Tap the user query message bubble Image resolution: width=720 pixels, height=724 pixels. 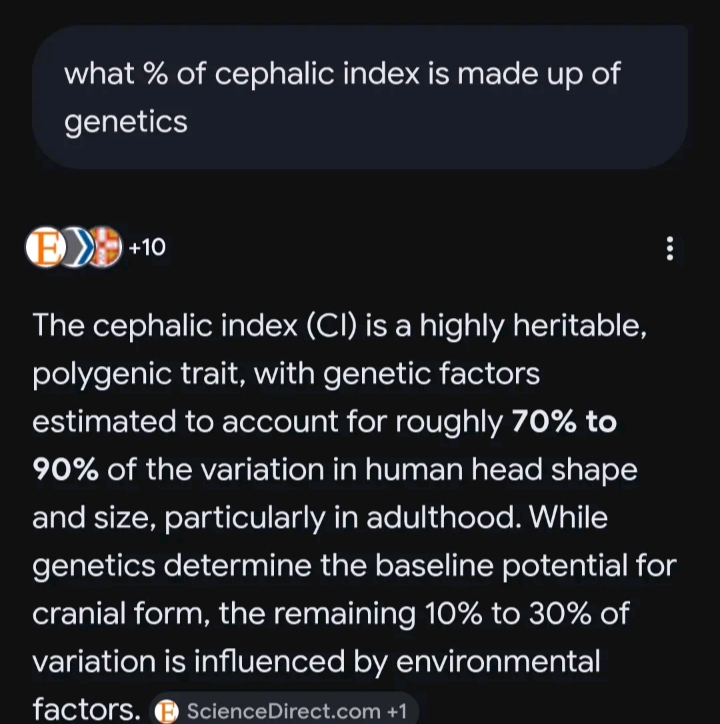tap(360, 97)
